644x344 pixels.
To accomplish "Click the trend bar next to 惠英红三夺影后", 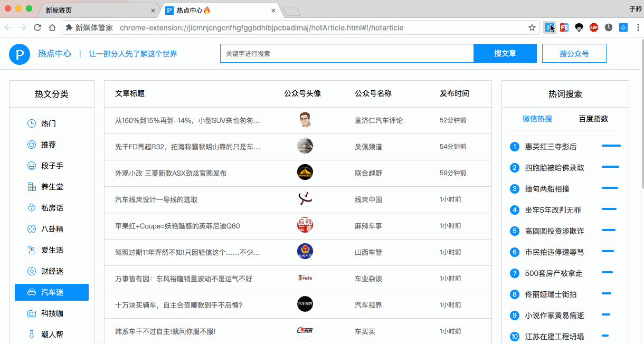I will point(611,146).
